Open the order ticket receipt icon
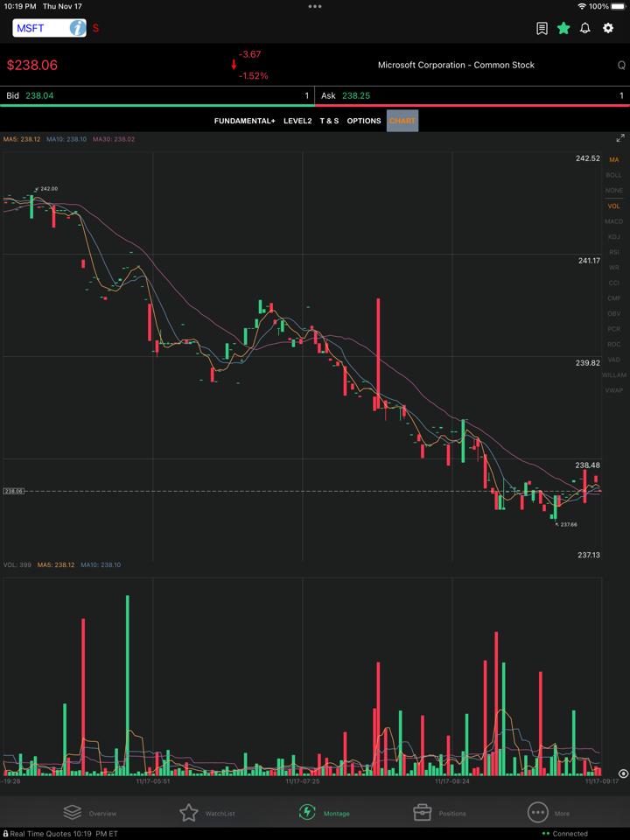 [542, 28]
